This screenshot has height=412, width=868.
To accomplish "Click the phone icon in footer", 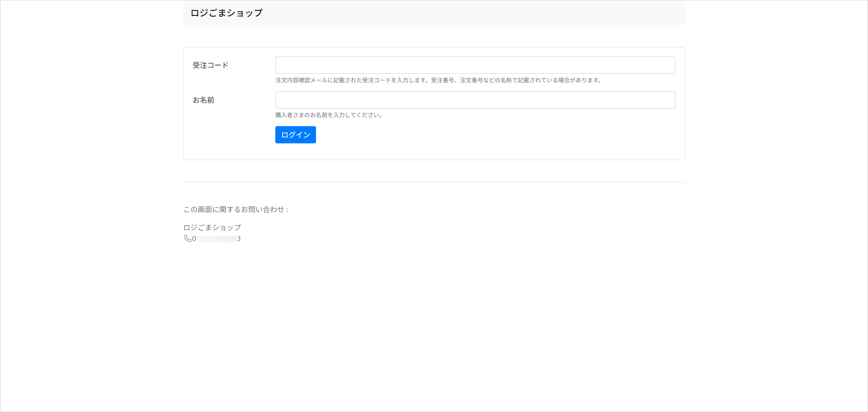I will coord(187,238).
